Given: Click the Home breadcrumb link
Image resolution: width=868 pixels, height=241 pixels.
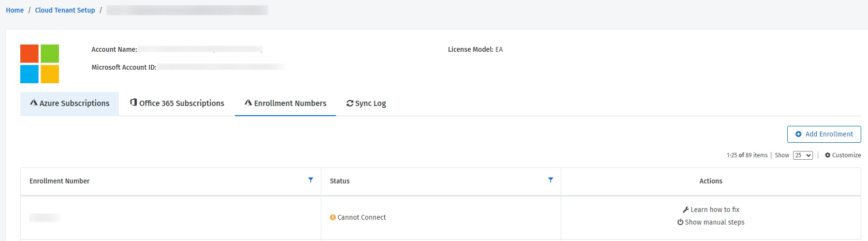Looking at the screenshot, I should click(14, 10).
